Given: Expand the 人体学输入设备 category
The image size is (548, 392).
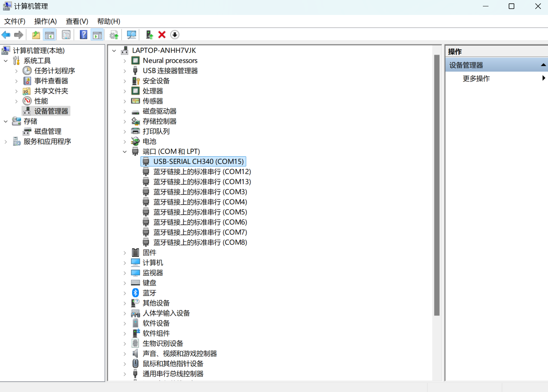Looking at the screenshot, I should (x=125, y=313).
